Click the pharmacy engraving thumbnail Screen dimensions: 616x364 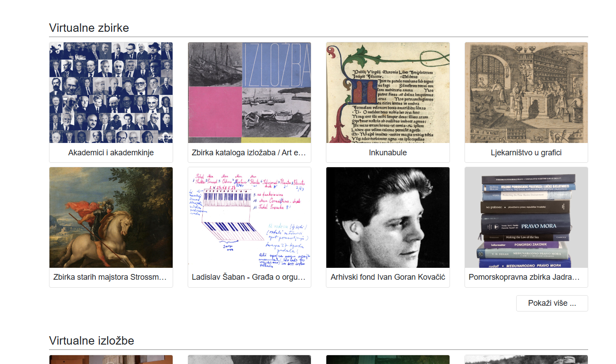click(526, 93)
